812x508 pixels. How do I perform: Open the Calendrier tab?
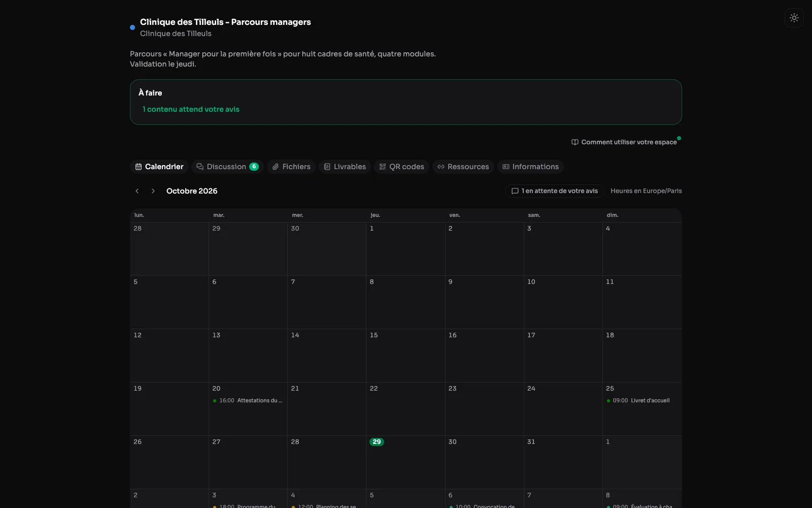pos(159,167)
